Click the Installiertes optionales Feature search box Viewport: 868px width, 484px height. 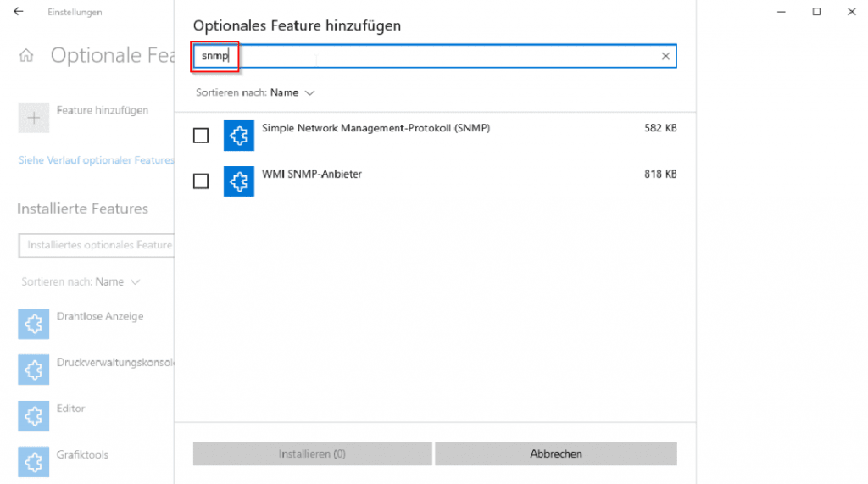96,245
